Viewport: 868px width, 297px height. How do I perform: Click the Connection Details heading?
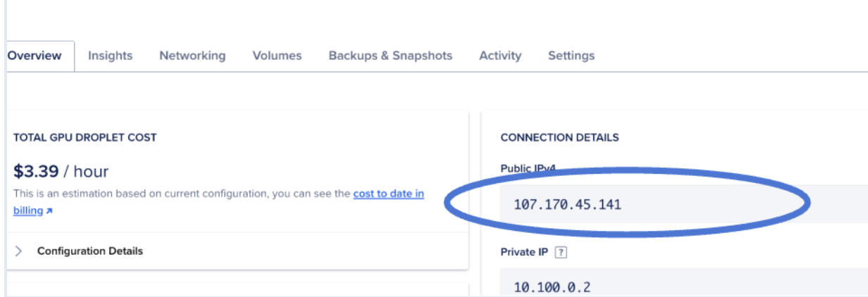click(559, 137)
